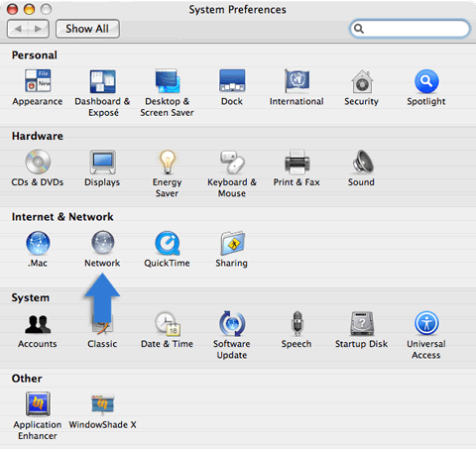
Task: Focus the Spotlight search field
Action: (410, 29)
